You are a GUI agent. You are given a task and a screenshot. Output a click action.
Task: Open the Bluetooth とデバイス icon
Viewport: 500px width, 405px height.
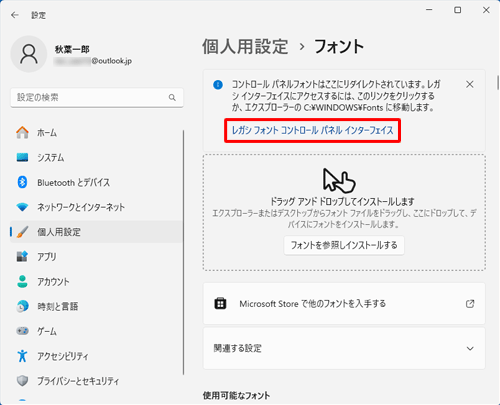pos(22,182)
